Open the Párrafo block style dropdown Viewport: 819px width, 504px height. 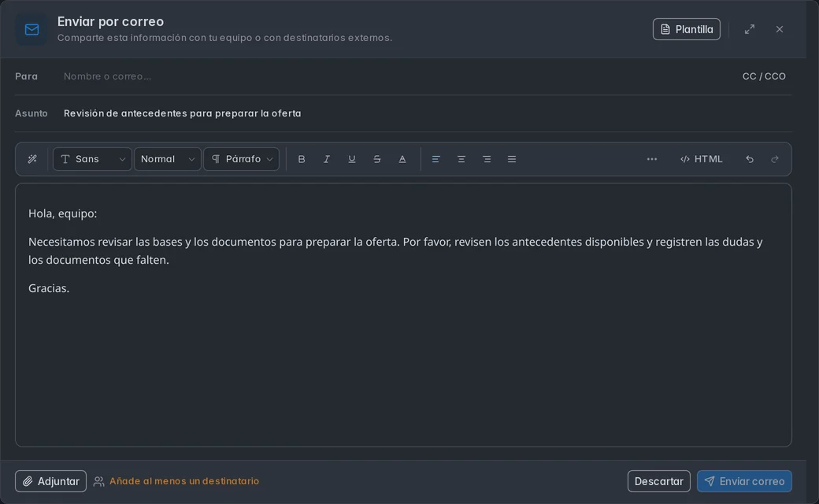coord(241,159)
